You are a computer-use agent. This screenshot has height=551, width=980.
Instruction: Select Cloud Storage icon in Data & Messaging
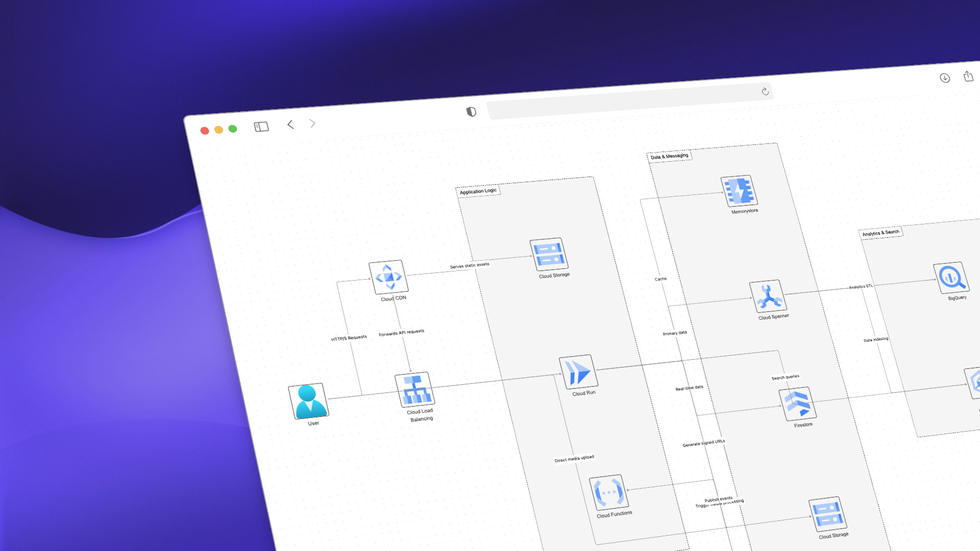pos(828,514)
